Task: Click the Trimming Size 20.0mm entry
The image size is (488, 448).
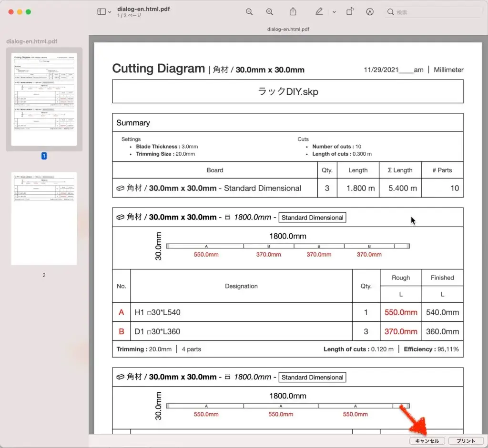Action: point(165,154)
